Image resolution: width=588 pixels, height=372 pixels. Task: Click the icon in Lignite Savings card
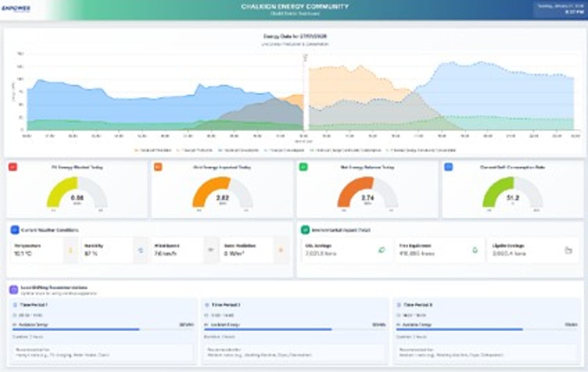[568, 250]
